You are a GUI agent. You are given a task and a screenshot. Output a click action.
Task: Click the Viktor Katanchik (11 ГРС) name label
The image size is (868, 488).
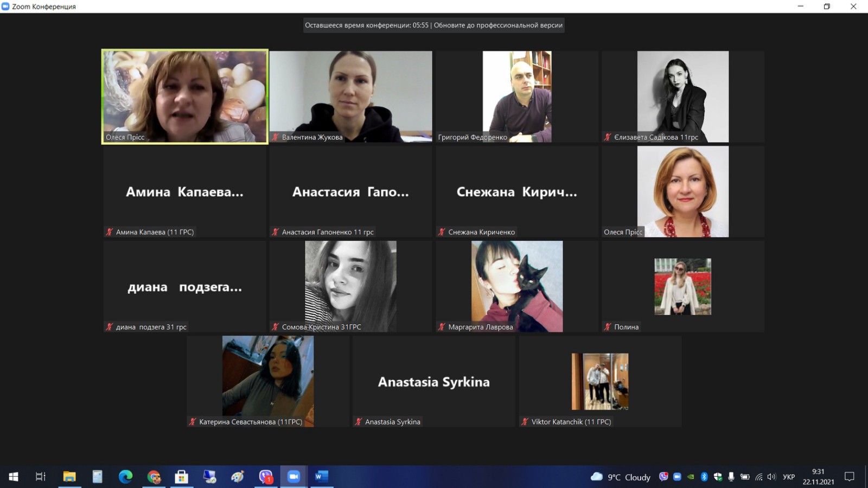click(x=571, y=422)
